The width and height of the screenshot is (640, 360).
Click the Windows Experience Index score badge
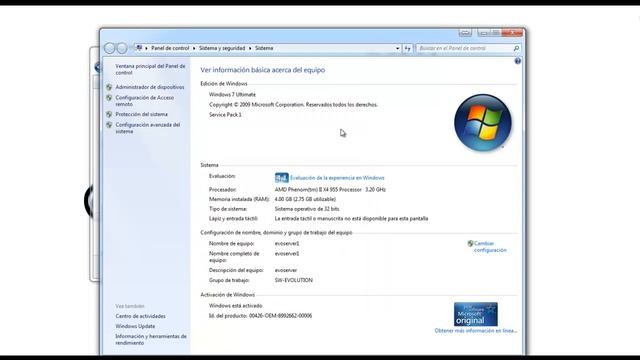(282, 178)
